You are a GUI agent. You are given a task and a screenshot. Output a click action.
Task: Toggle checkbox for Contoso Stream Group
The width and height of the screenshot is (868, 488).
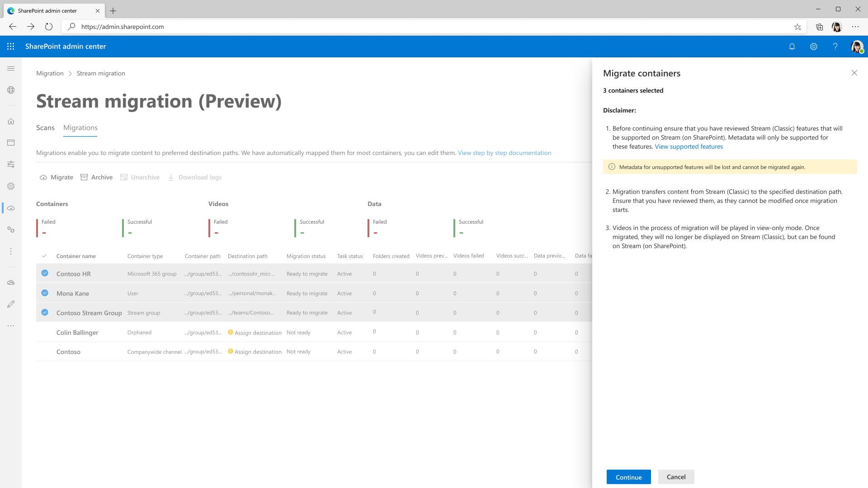click(x=45, y=312)
